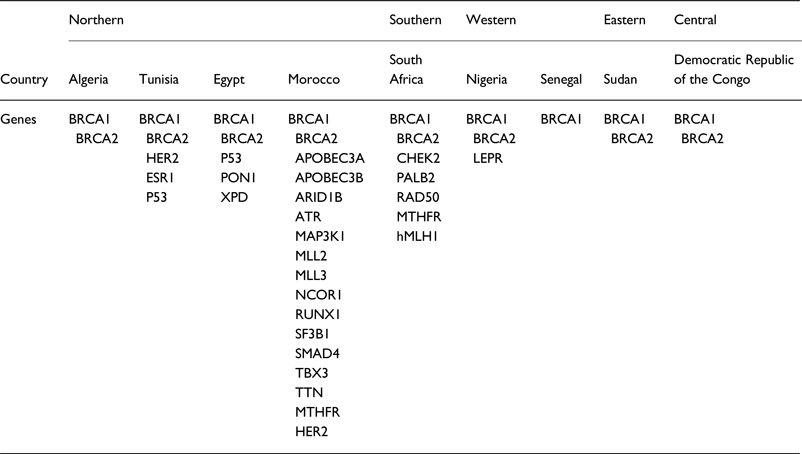The height and width of the screenshot is (454, 802).
Task: Click the Central region header
Action: [x=696, y=19]
